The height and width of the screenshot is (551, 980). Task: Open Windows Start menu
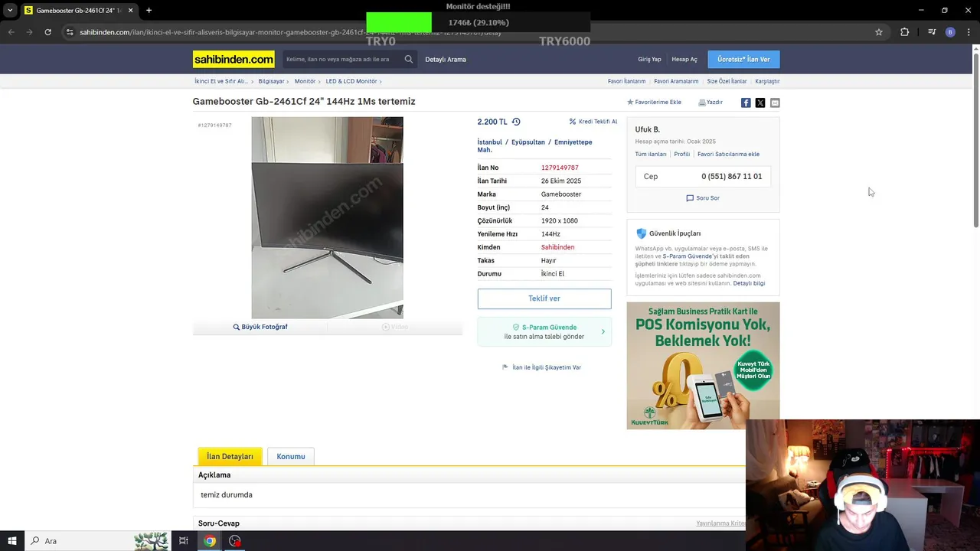pyautogui.click(x=12, y=541)
